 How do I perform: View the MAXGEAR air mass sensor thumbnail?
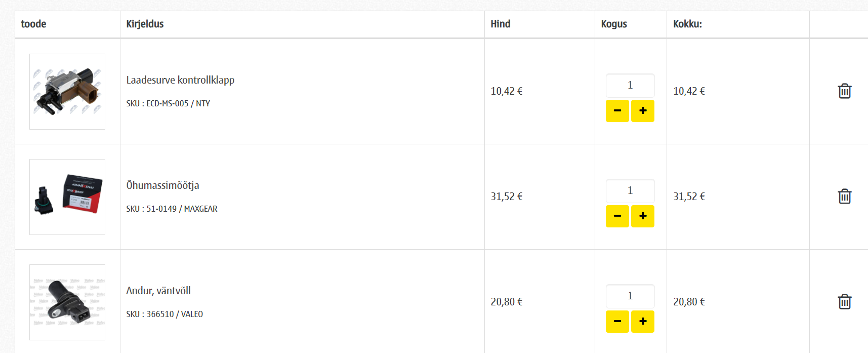[x=67, y=197]
